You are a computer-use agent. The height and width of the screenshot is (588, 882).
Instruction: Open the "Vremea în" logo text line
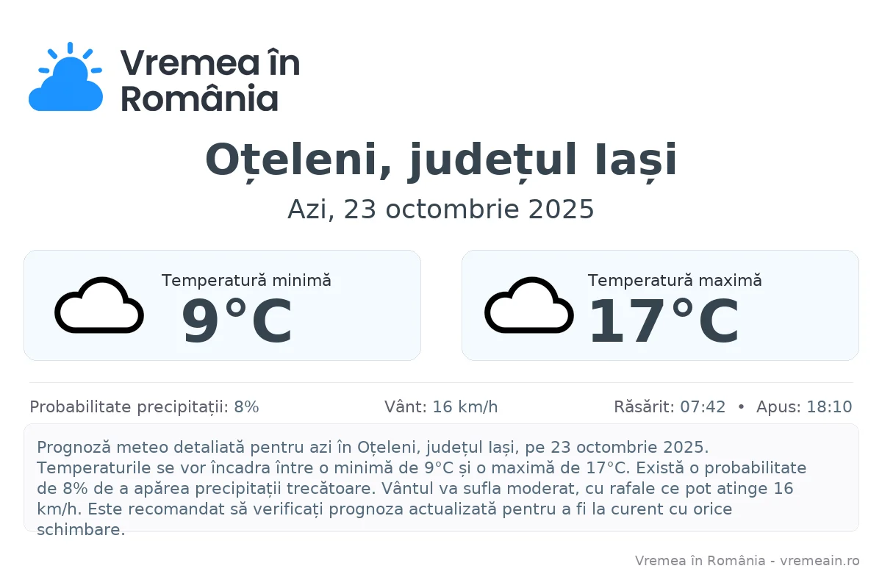[x=209, y=62]
